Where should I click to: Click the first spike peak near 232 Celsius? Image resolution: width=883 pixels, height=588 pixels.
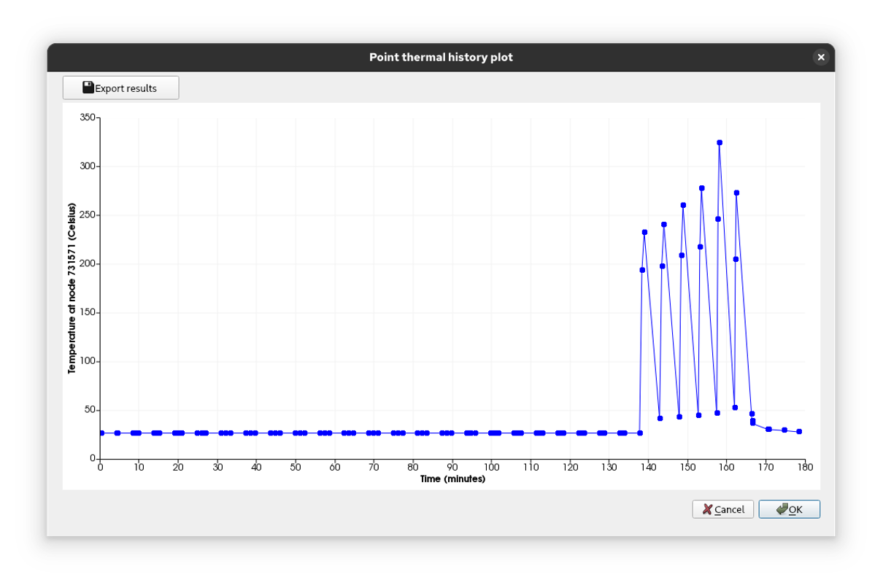coord(644,232)
